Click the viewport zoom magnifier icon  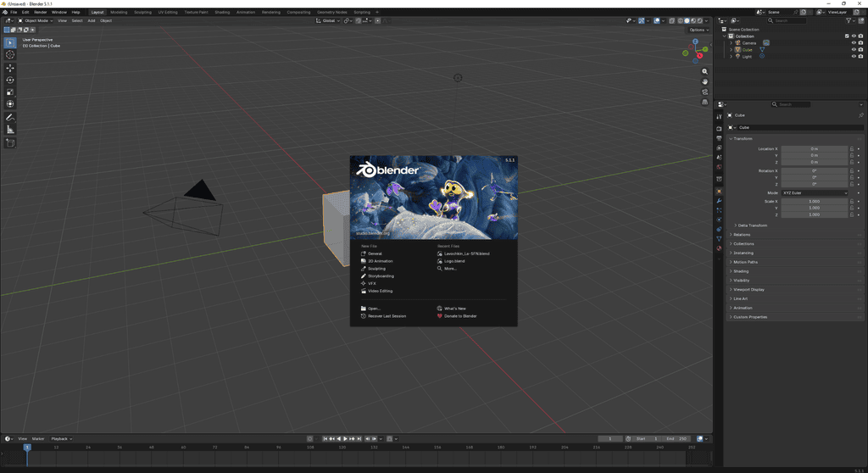(704, 71)
